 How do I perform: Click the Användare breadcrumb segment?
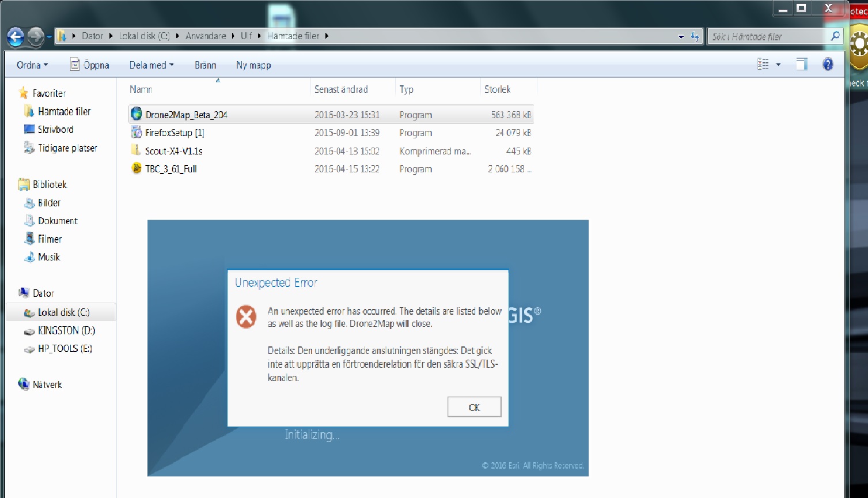[x=206, y=36]
